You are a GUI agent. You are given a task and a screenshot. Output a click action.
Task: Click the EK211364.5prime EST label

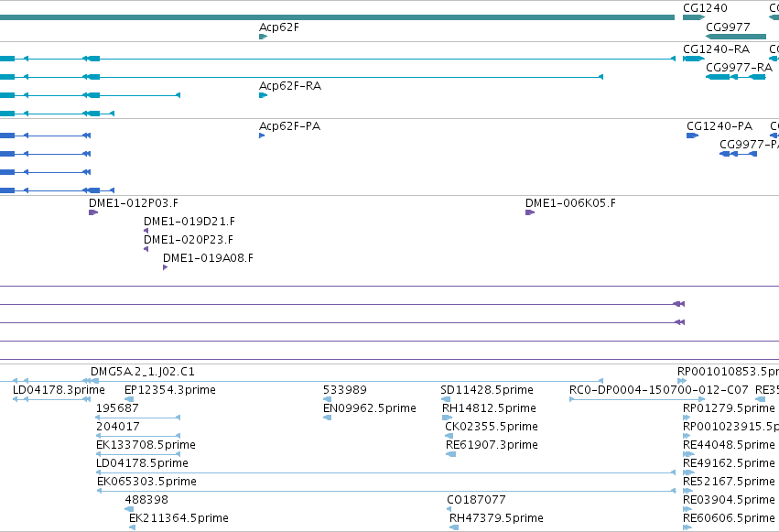click(x=179, y=518)
